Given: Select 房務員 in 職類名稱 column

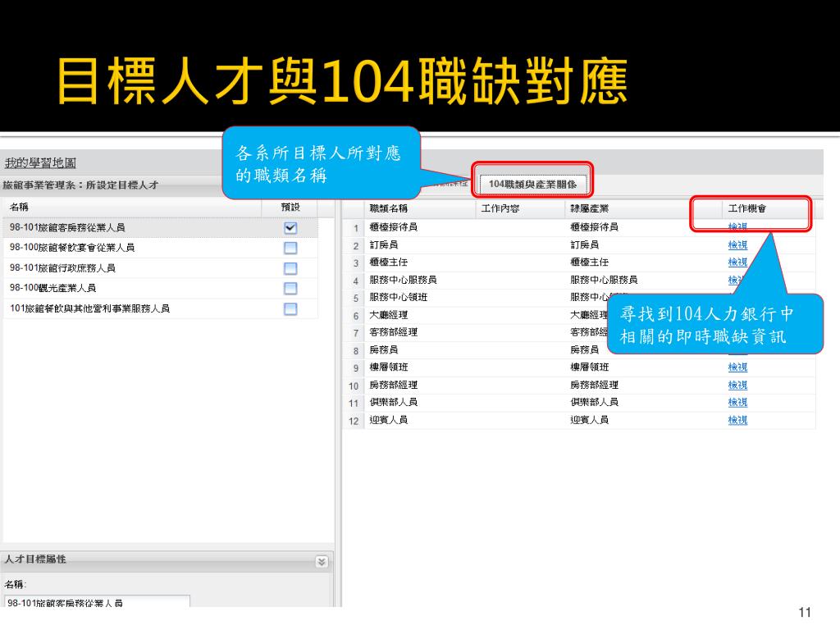Looking at the screenshot, I should click(x=384, y=349).
